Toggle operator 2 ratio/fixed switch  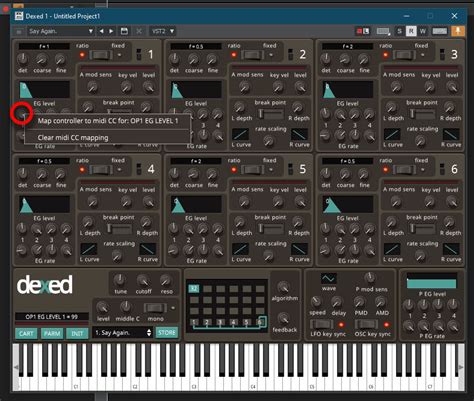(252, 55)
